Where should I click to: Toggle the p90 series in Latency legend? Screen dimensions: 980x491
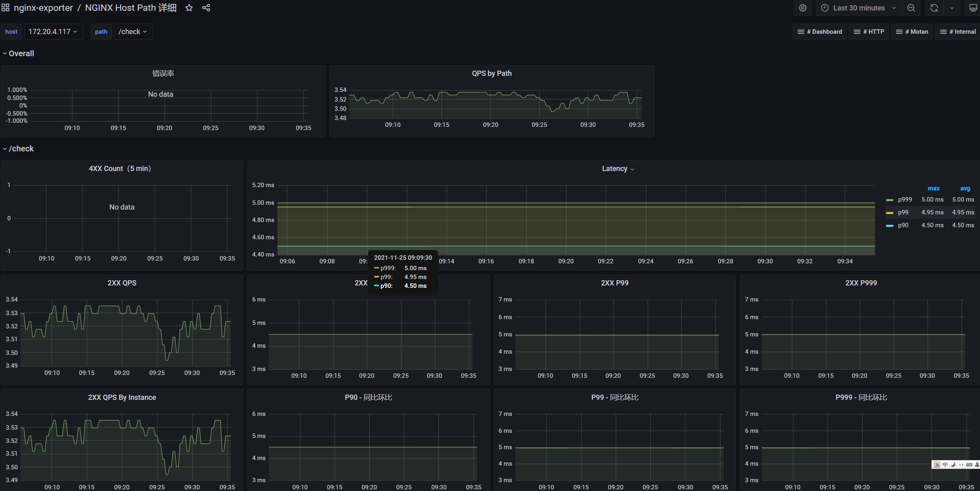pos(903,225)
